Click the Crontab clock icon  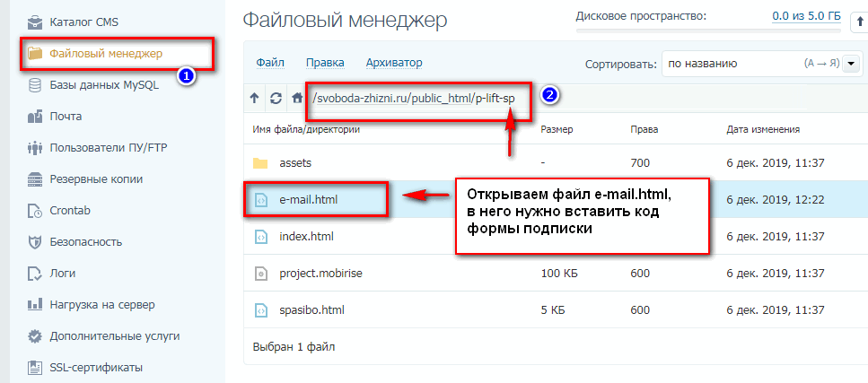35,211
